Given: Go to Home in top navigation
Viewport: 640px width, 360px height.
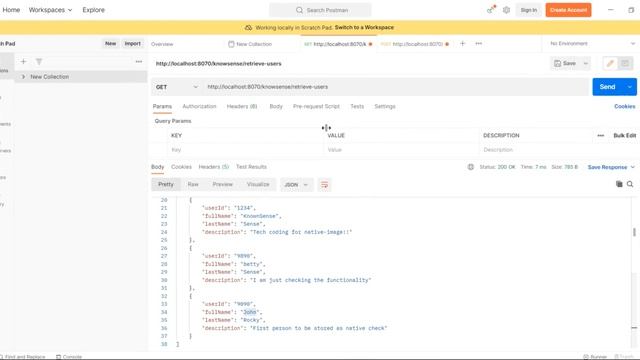Looking at the screenshot, I should click(11, 10).
